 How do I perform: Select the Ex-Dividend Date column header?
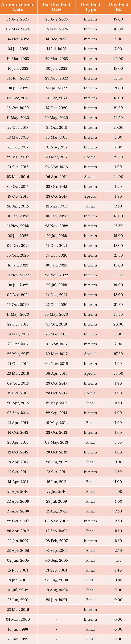pos(57,7)
